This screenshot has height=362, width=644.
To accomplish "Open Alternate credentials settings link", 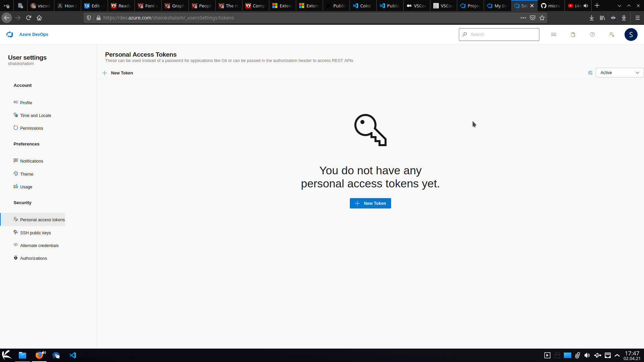I will [39, 245].
